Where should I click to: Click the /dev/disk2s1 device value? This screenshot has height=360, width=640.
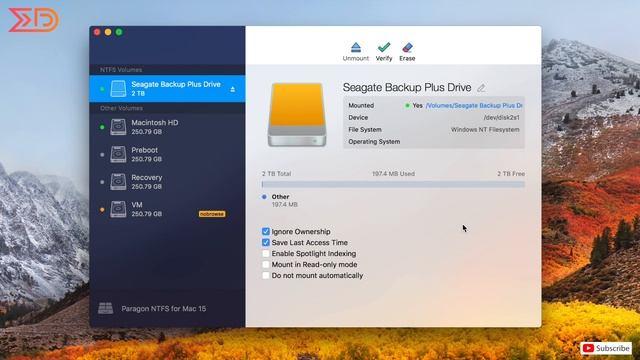[501, 118]
